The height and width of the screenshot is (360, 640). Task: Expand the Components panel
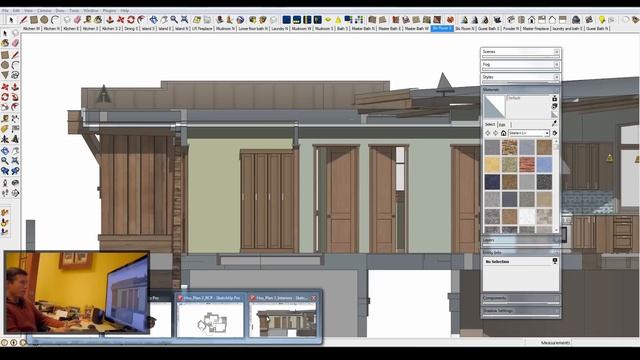click(520, 298)
